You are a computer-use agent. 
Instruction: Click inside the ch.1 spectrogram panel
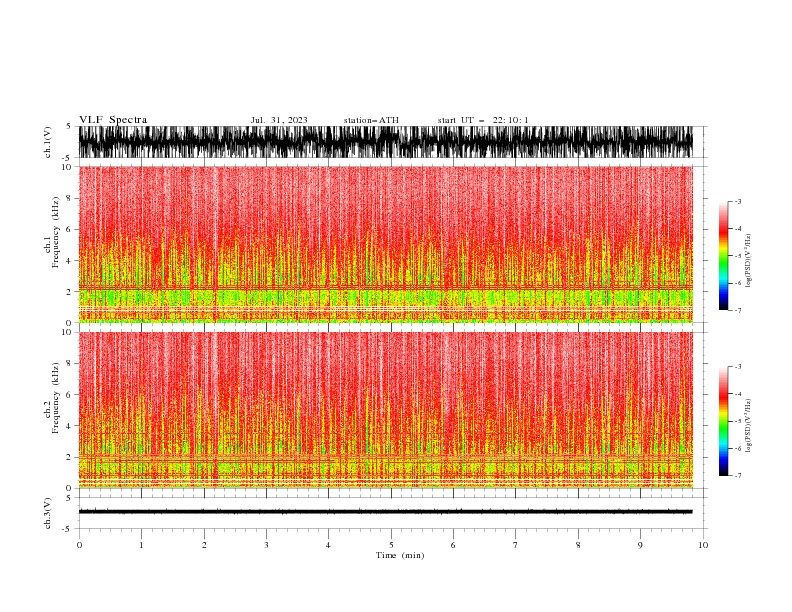pos(386,244)
